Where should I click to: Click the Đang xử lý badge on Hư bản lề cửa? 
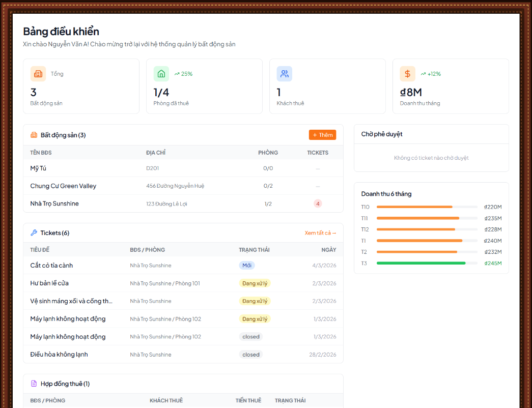(x=255, y=283)
